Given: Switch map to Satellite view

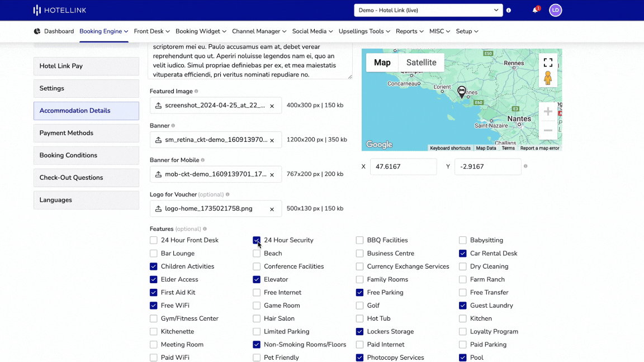Looking at the screenshot, I should point(421,63).
